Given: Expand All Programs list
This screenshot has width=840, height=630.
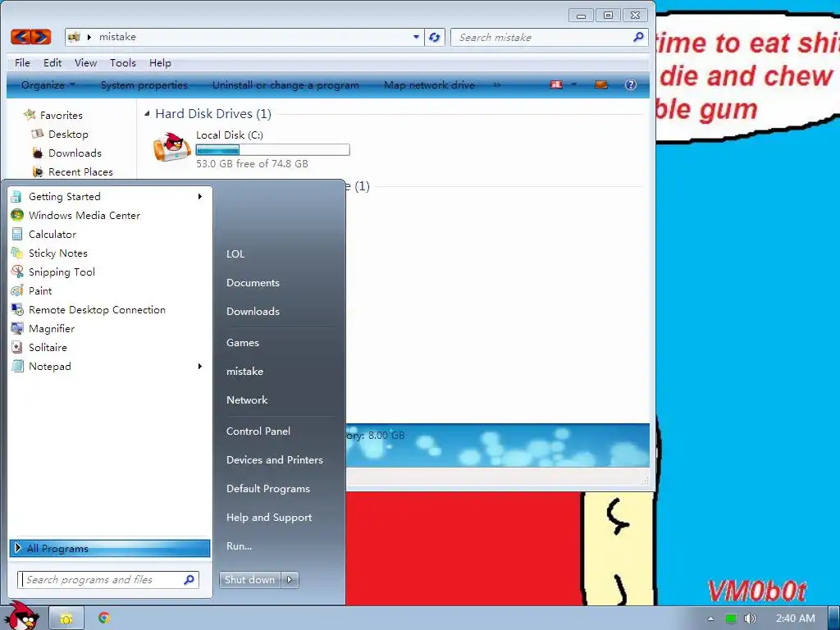Looking at the screenshot, I should pyautogui.click(x=110, y=548).
